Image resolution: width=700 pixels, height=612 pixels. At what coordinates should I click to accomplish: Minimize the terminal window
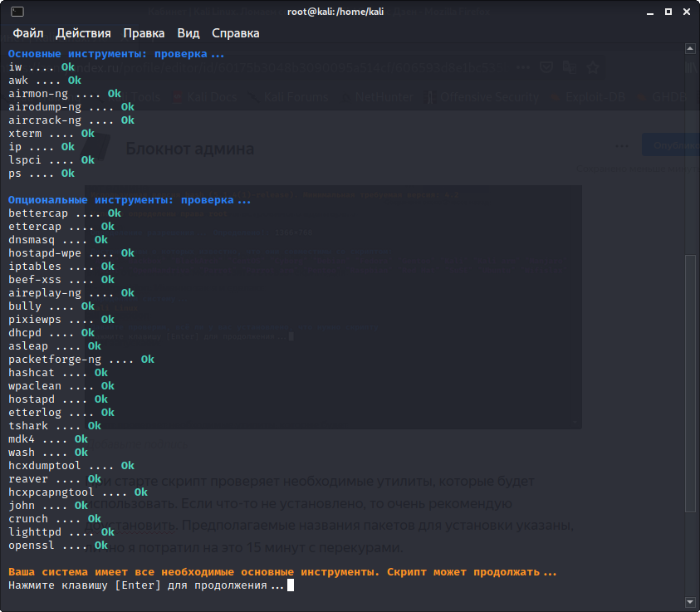(650, 12)
